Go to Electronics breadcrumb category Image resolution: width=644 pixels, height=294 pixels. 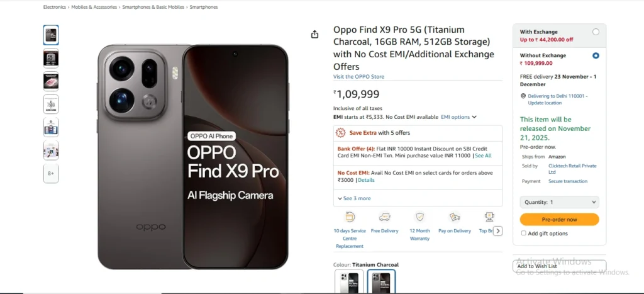[x=54, y=7]
